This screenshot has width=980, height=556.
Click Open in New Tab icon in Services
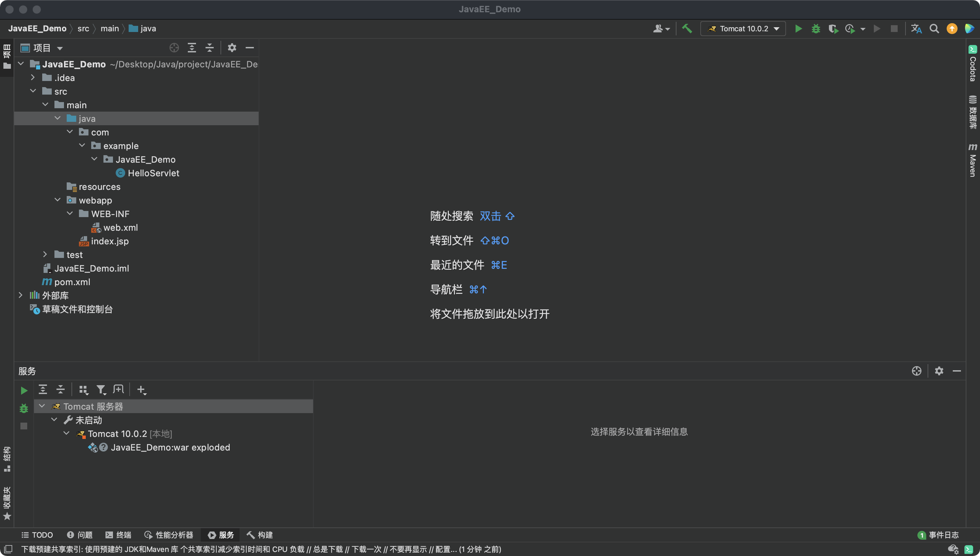tap(118, 390)
